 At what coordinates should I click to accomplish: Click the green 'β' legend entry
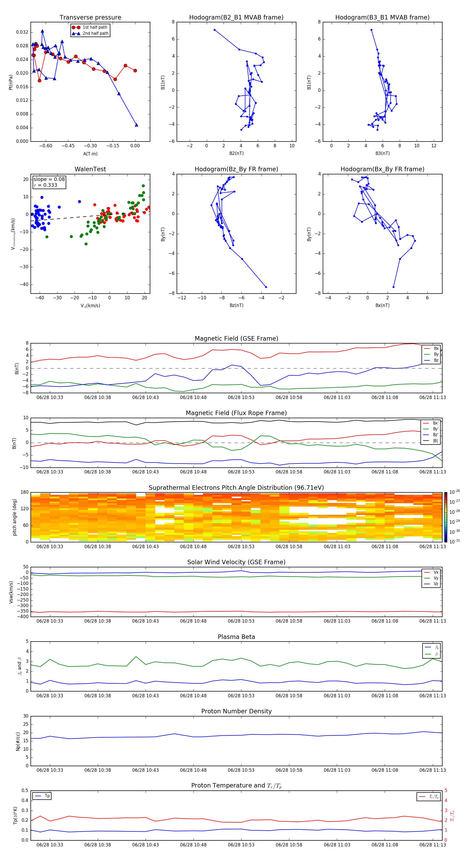[x=431, y=654]
